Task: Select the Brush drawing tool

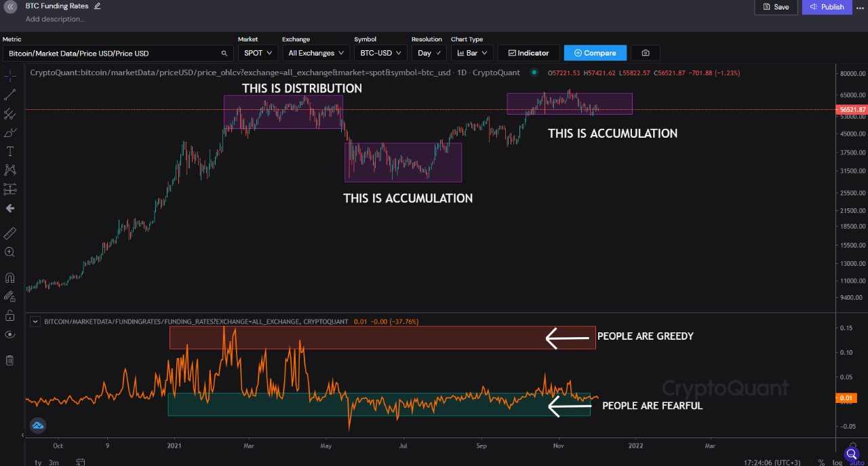Action: click(9, 132)
